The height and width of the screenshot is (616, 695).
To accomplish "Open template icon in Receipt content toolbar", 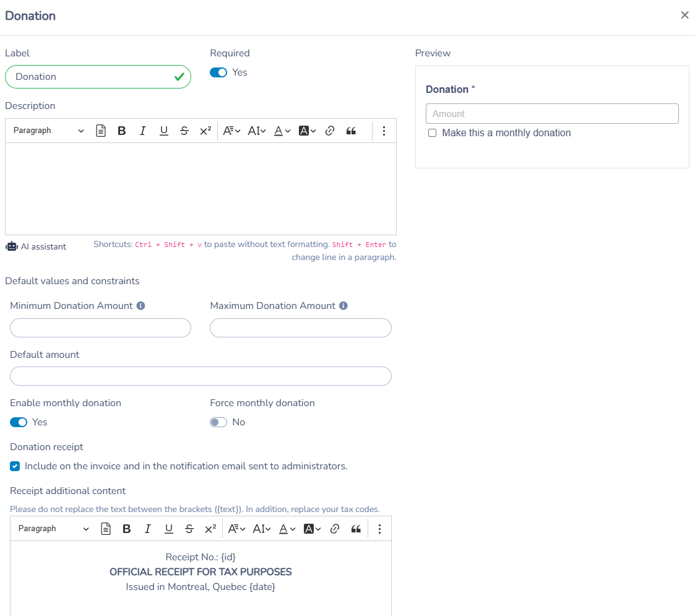I will 105,529.
